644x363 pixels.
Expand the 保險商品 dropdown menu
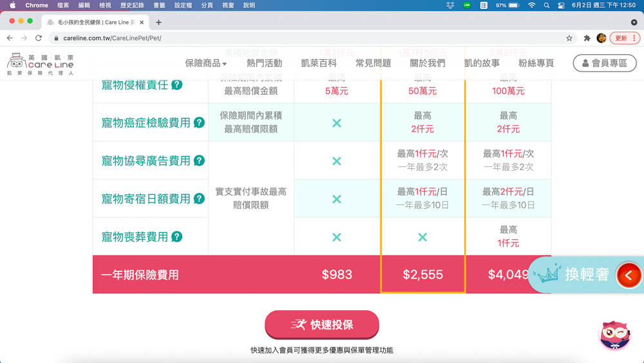[x=206, y=63]
